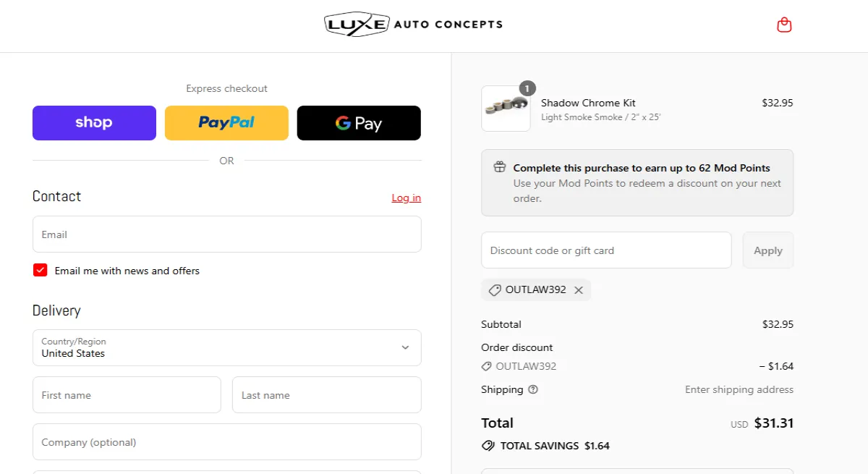The height and width of the screenshot is (474, 868).
Task: Remove the OUTLAW392 discount code tag
Action: tap(579, 290)
